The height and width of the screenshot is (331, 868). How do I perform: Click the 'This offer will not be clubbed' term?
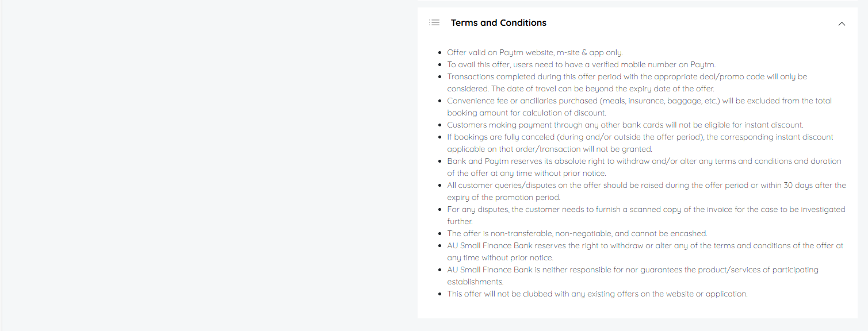click(597, 294)
